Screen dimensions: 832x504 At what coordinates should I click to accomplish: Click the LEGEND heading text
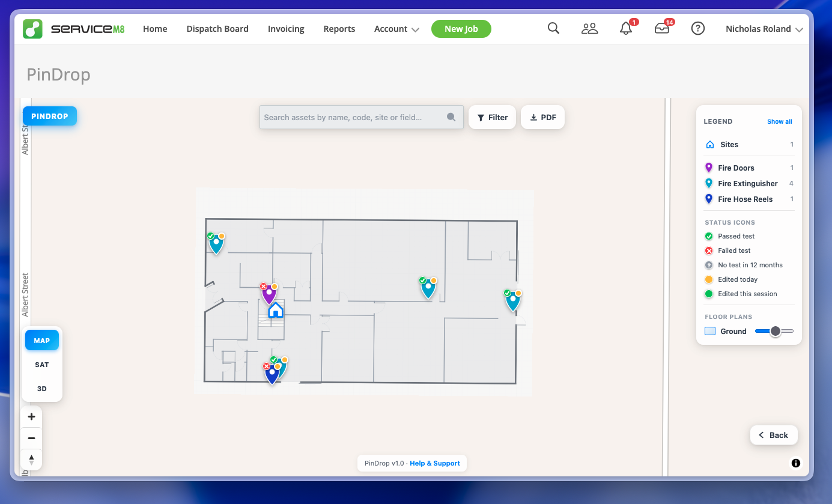pyautogui.click(x=718, y=121)
